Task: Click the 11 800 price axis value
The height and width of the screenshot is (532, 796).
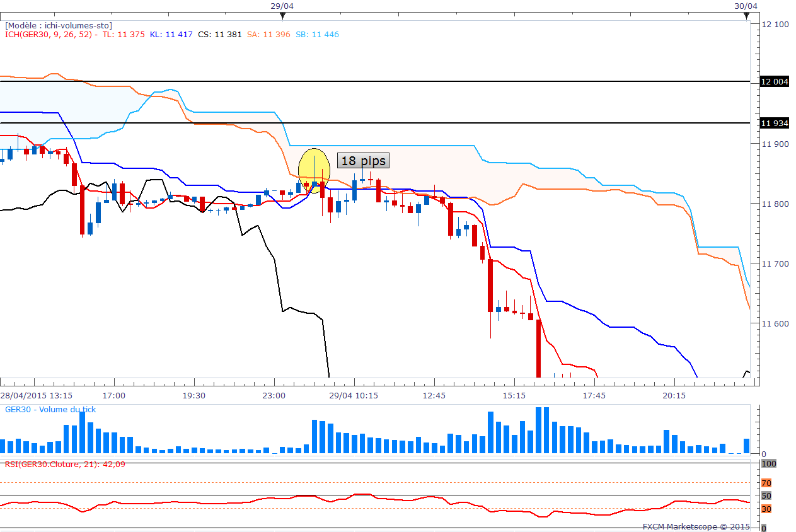Action: click(x=775, y=204)
